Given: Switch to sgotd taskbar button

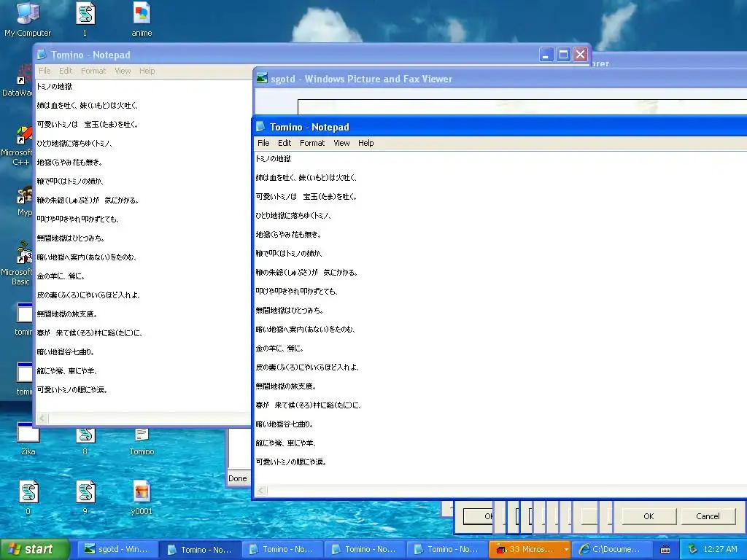Looking at the screenshot, I should tap(116, 549).
